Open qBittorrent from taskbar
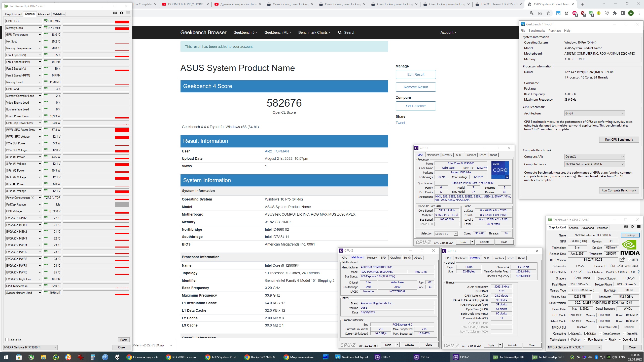 click(x=105, y=357)
